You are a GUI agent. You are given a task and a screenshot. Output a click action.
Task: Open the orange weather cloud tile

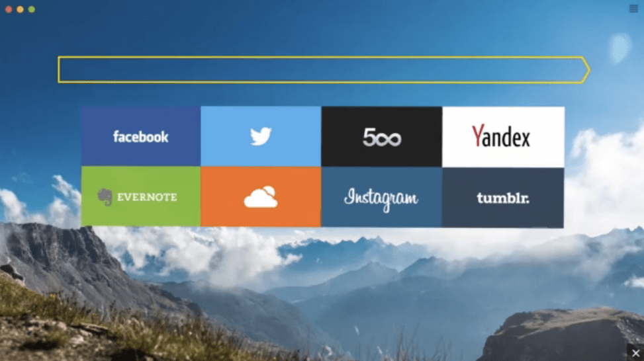pos(261,196)
